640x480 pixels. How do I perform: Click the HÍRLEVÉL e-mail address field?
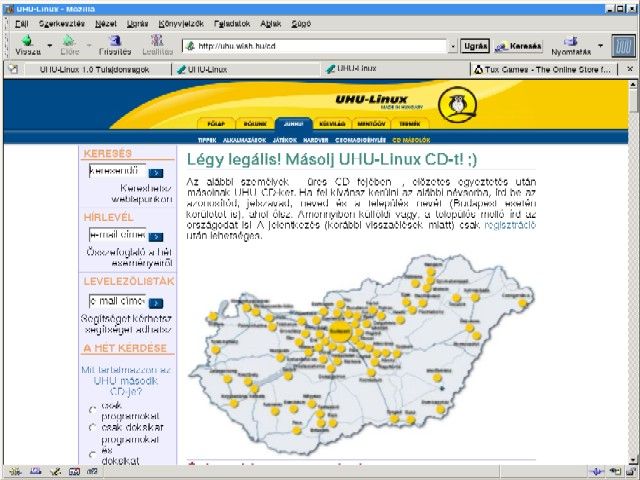click(x=117, y=235)
